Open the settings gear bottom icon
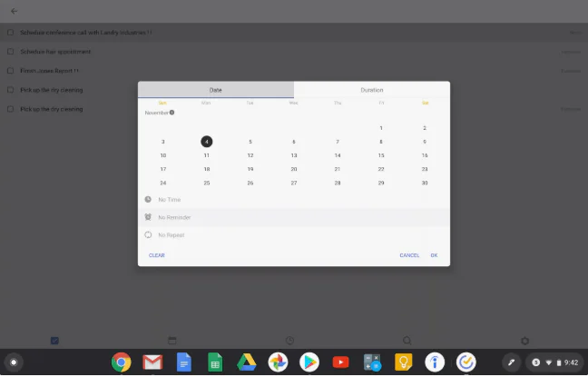The image size is (588, 377). click(x=524, y=341)
